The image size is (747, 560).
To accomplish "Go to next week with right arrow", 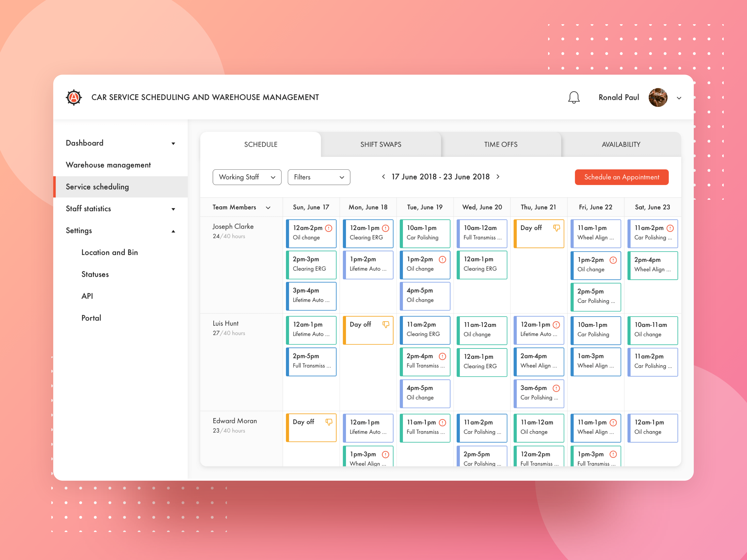I will pyautogui.click(x=498, y=177).
